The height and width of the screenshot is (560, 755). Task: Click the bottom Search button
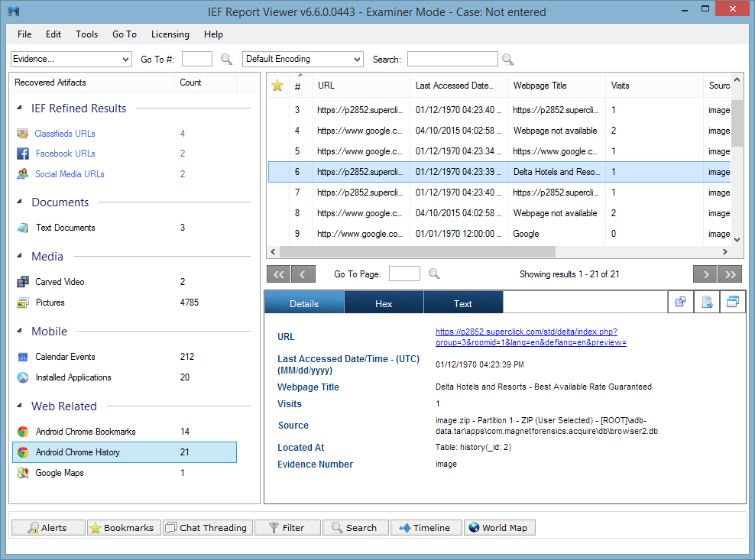355,528
